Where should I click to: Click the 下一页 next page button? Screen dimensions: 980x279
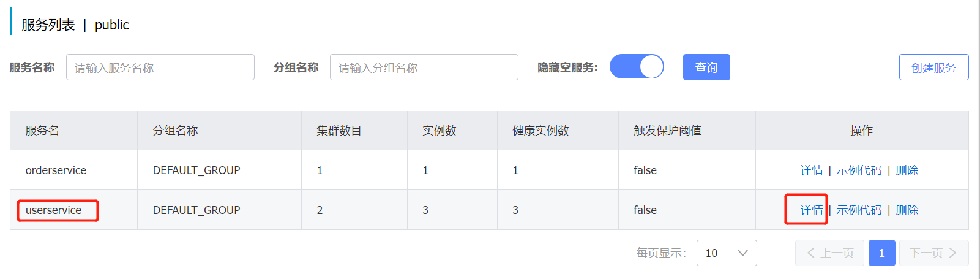tap(933, 253)
